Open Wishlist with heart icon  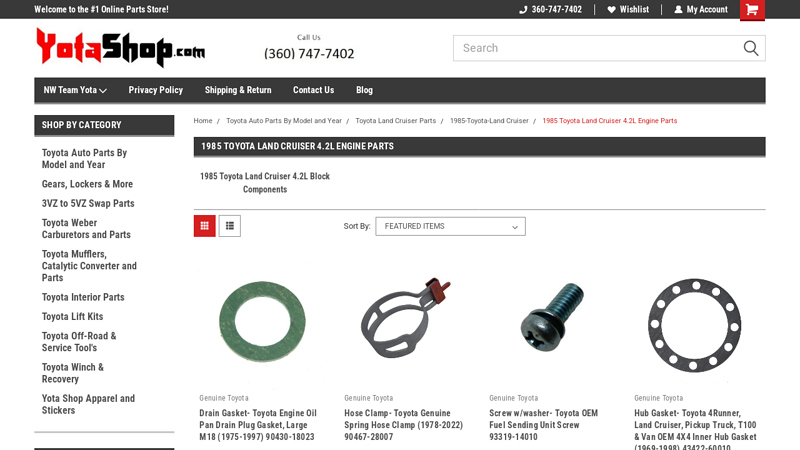click(628, 10)
